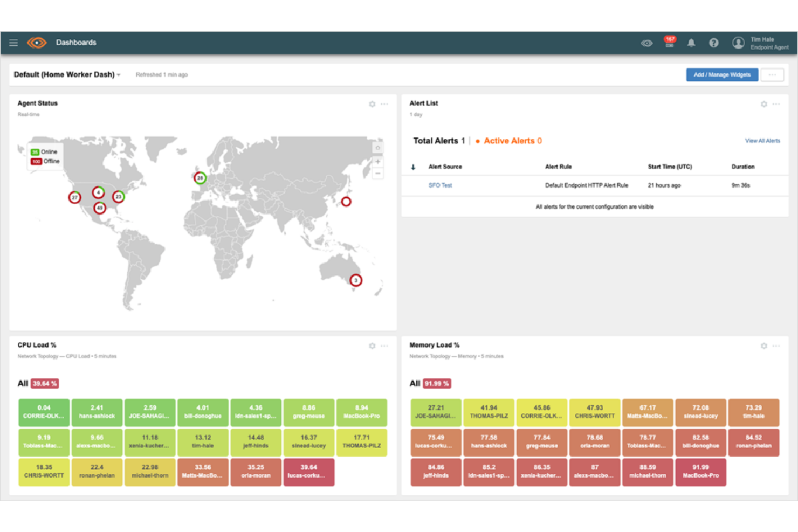The image size is (798, 532).
Task: Select CPU tile 8.86 greg-meuse
Action: pyautogui.click(x=308, y=412)
